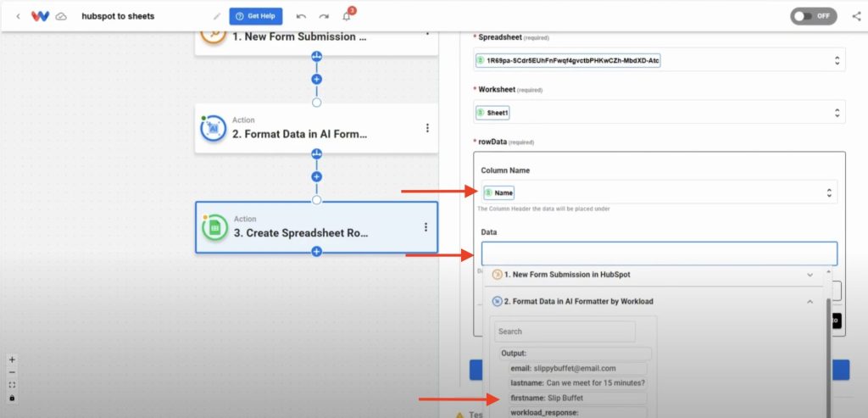
Task: Zoom out on the canvas
Action: tap(12, 372)
